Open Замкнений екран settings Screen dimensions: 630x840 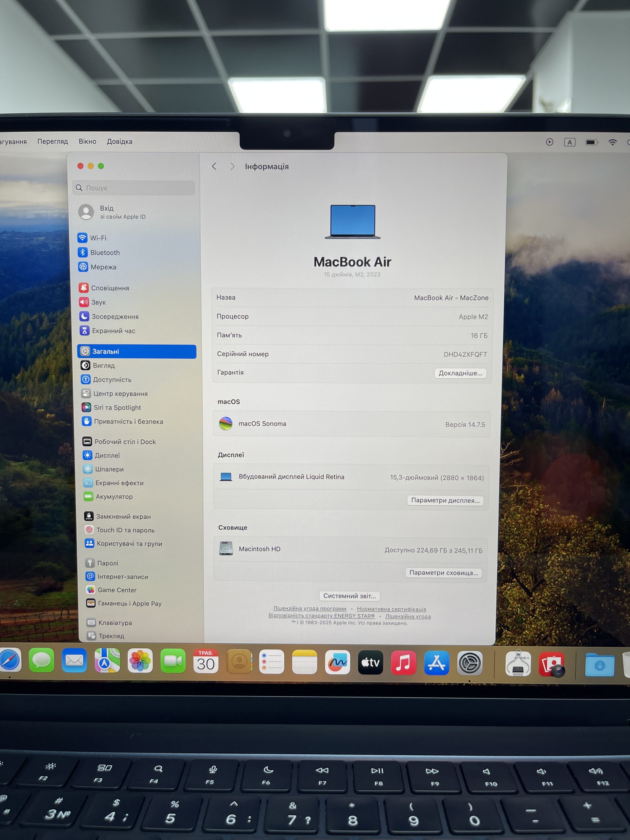point(118,516)
